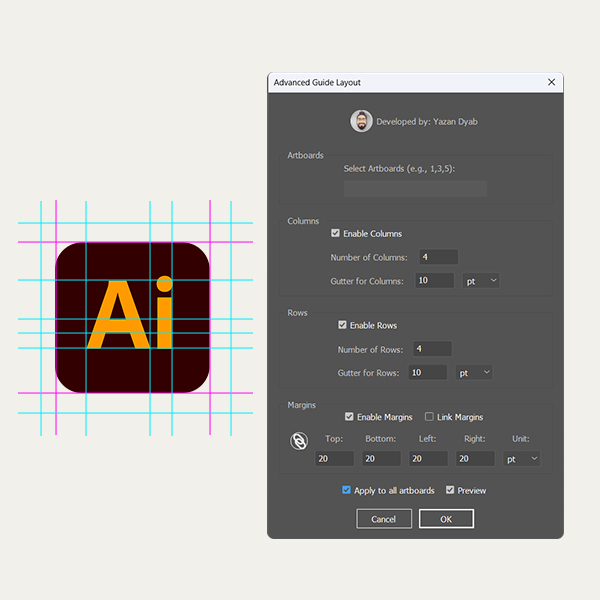The image size is (600, 600).
Task: Click the 'Developed by: Yazan Dyab' text
Action: click(427, 122)
